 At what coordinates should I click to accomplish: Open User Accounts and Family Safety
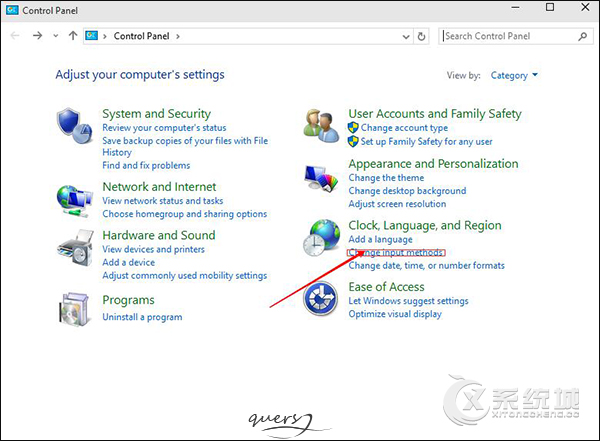coord(435,114)
